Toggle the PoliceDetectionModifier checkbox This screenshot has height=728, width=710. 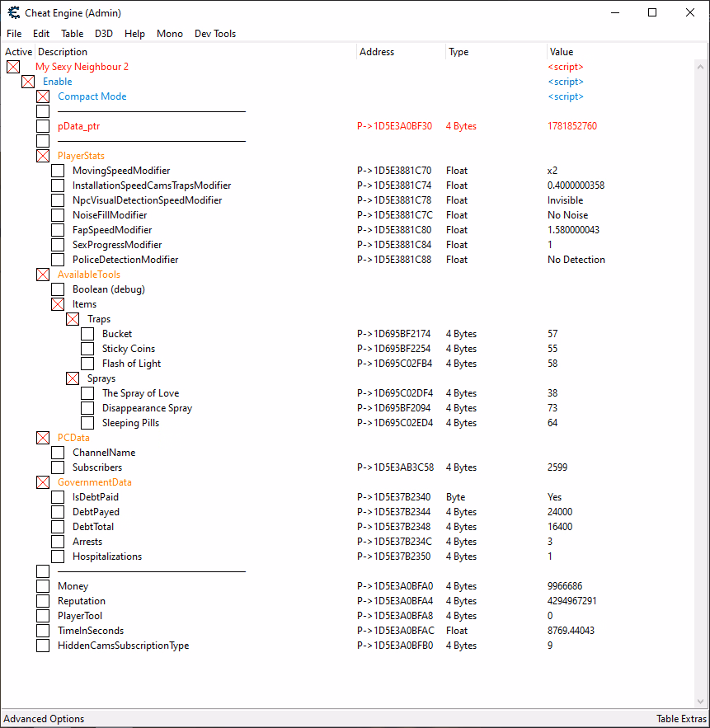pyautogui.click(x=58, y=260)
